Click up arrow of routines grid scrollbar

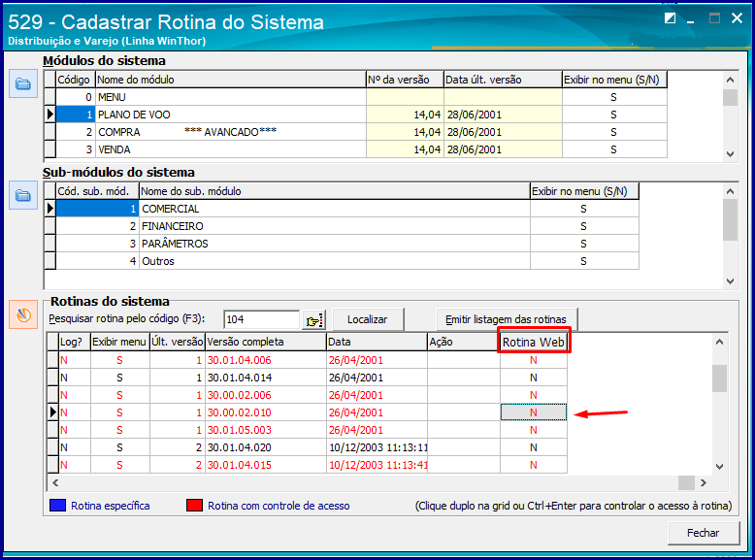(719, 342)
